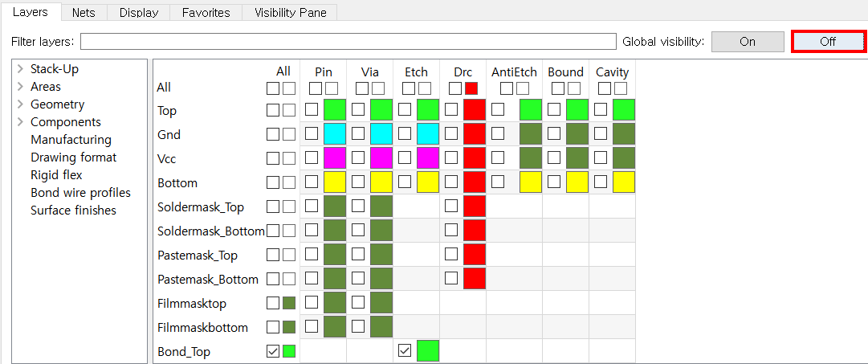Expand the Geometry tree node
Image resolution: width=868 pixels, height=364 pixels.
(x=21, y=104)
